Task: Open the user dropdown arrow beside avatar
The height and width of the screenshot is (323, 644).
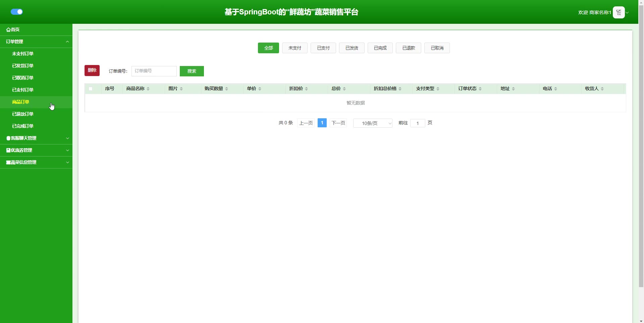Action: [x=627, y=12]
